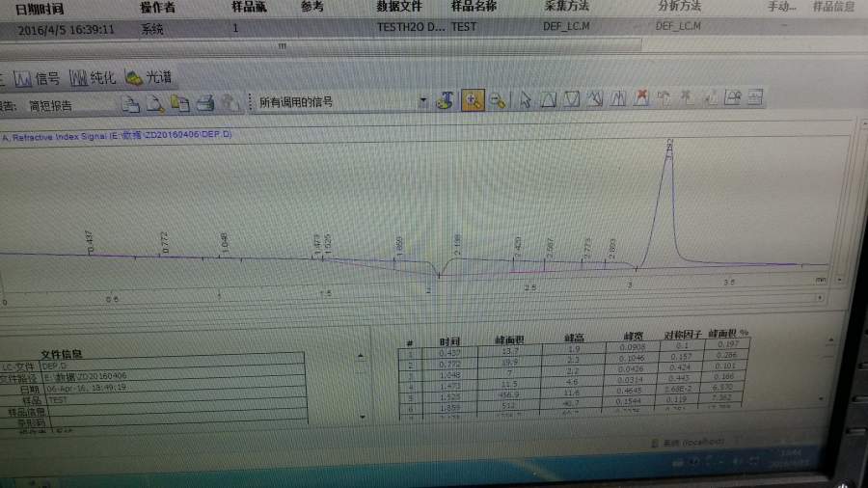Click the magnifier preview icon beside report icons
This screenshot has height=488, width=868.
[155, 104]
